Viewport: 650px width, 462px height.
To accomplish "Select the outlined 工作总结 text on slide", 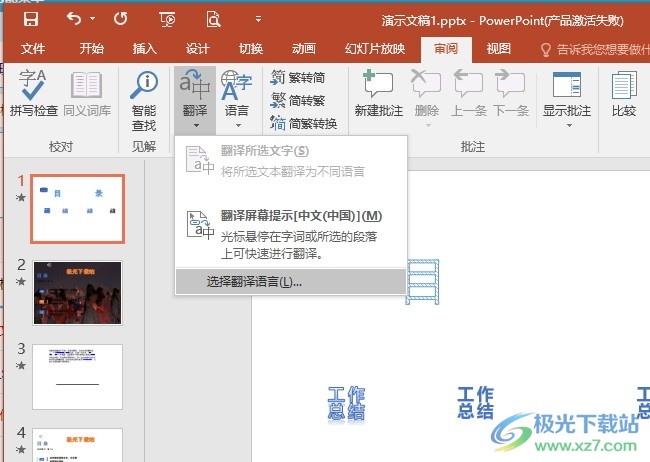I will coord(346,403).
